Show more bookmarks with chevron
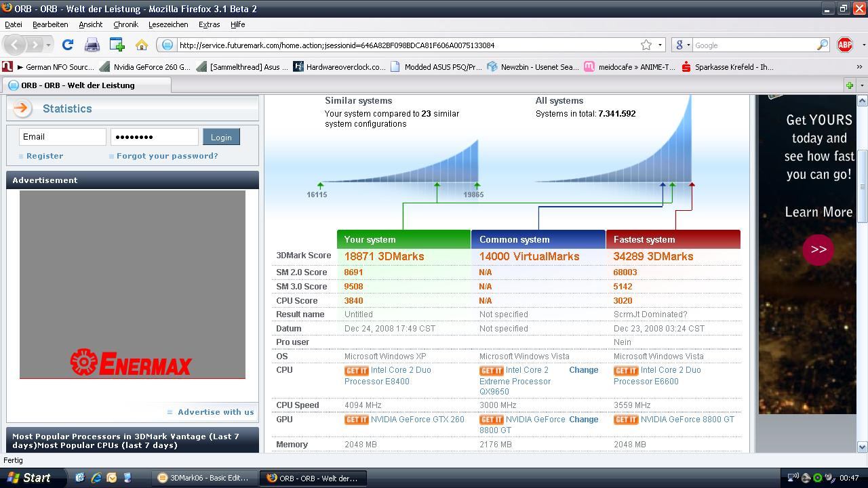The image size is (868, 488). click(859, 67)
